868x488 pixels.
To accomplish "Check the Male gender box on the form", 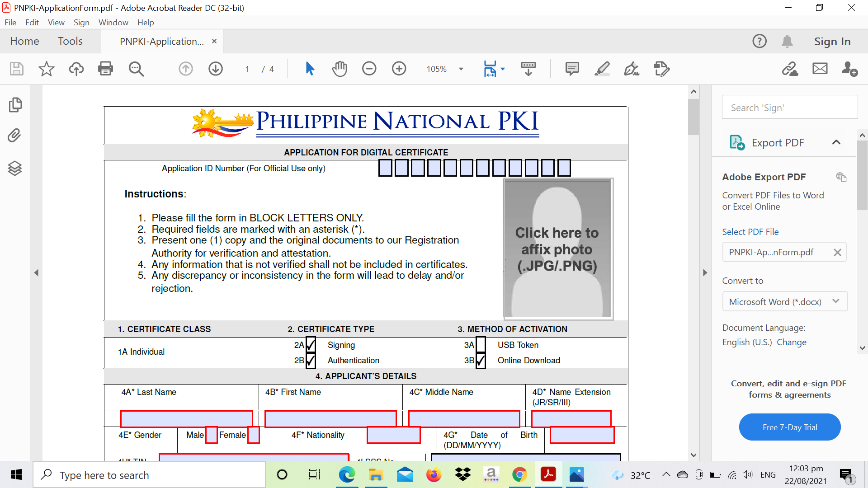I will coord(212,435).
